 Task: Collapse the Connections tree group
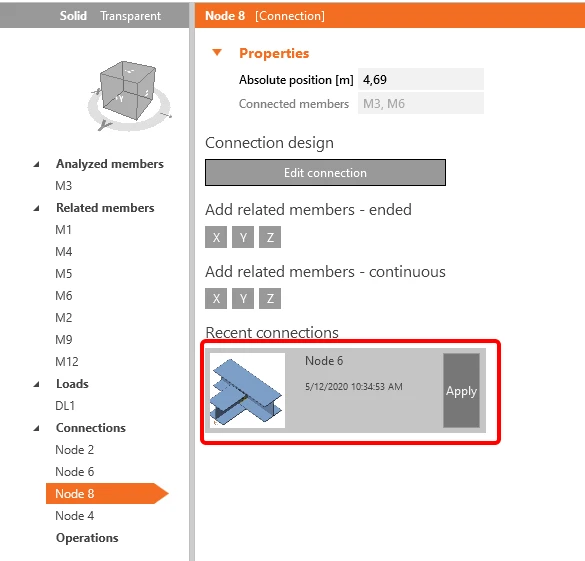[x=36, y=428]
